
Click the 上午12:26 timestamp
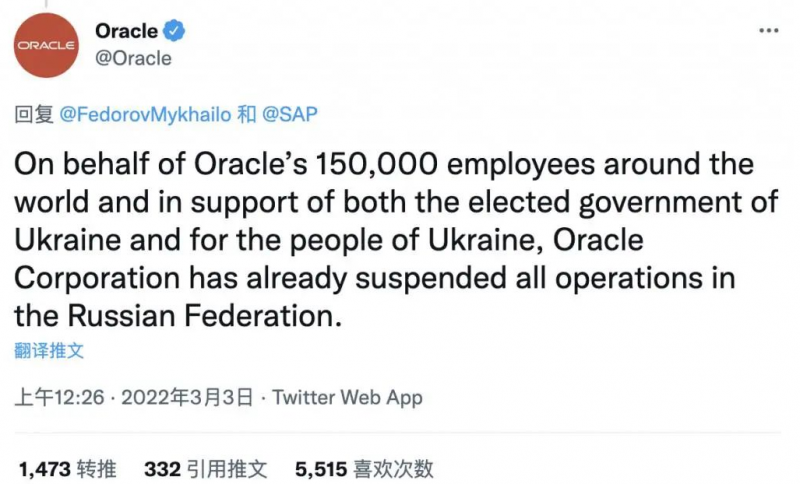[61, 397]
